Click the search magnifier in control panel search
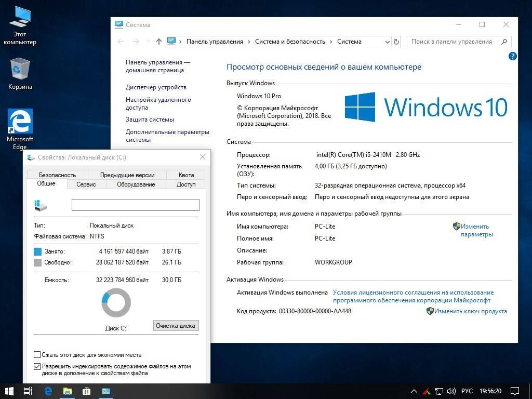The height and width of the screenshot is (399, 532). pyautogui.click(x=504, y=42)
